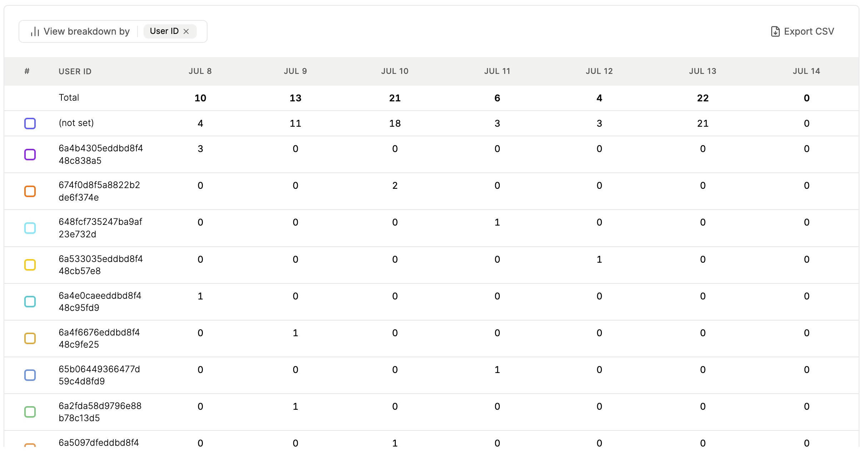Toggle checkbox for user 6a2fda58d9796e88b78c13d5

(30, 412)
